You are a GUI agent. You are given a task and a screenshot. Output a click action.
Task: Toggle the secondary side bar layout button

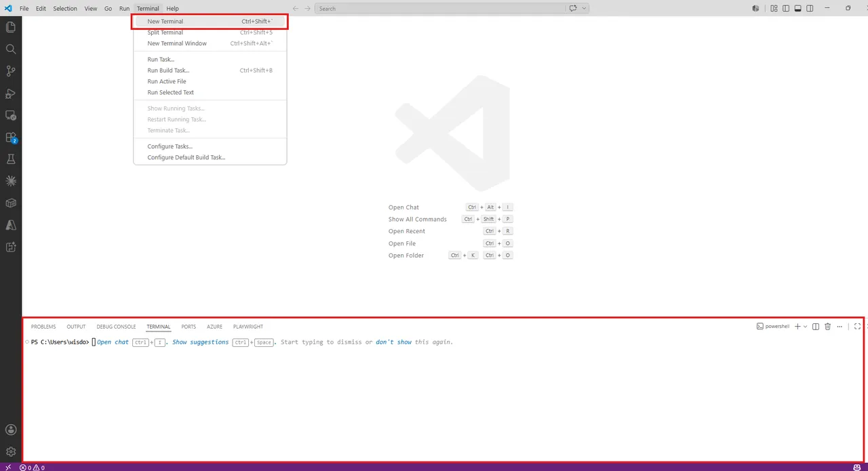click(810, 8)
